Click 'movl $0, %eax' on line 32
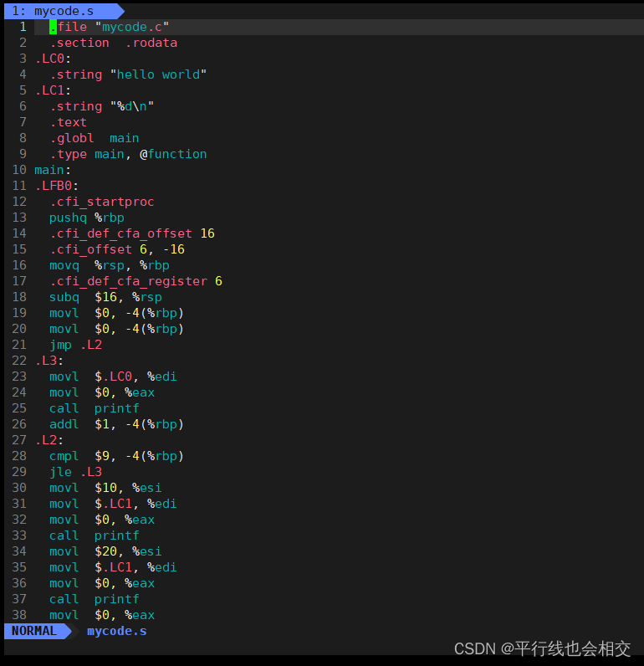The image size is (644, 666). point(102,520)
